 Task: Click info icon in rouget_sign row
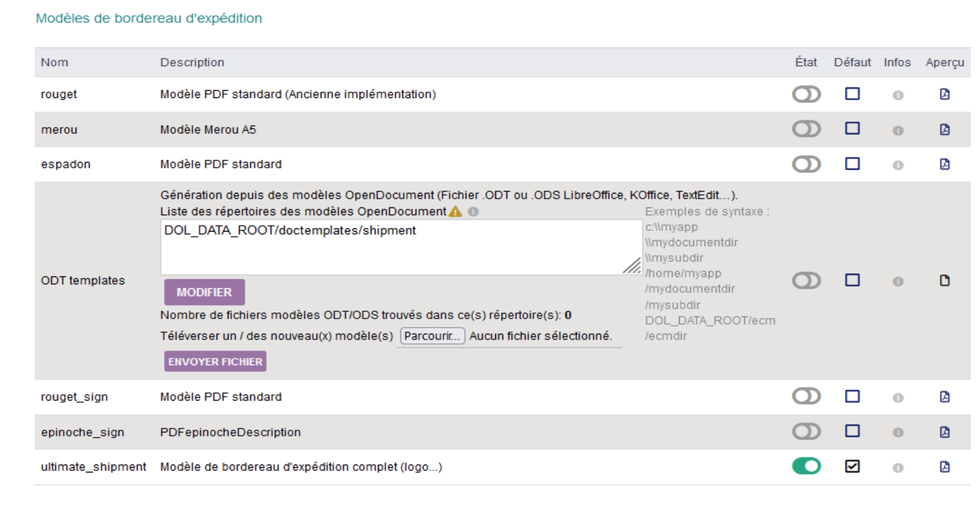[x=897, y=397]
